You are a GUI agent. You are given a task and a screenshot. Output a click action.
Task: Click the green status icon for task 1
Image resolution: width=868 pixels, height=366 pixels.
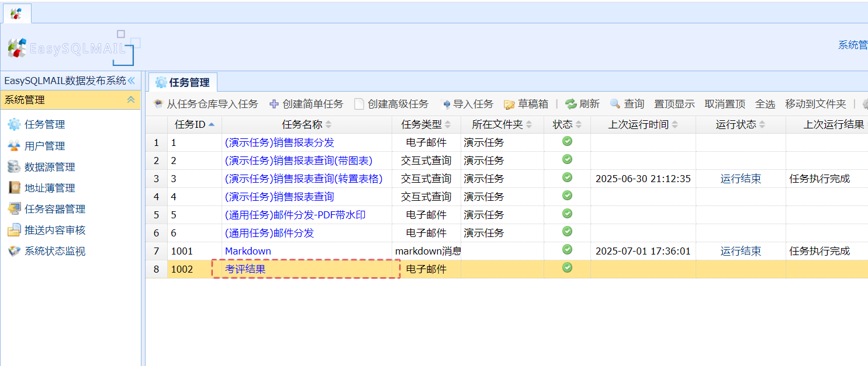pyautogui.click(x=567, y=141)
